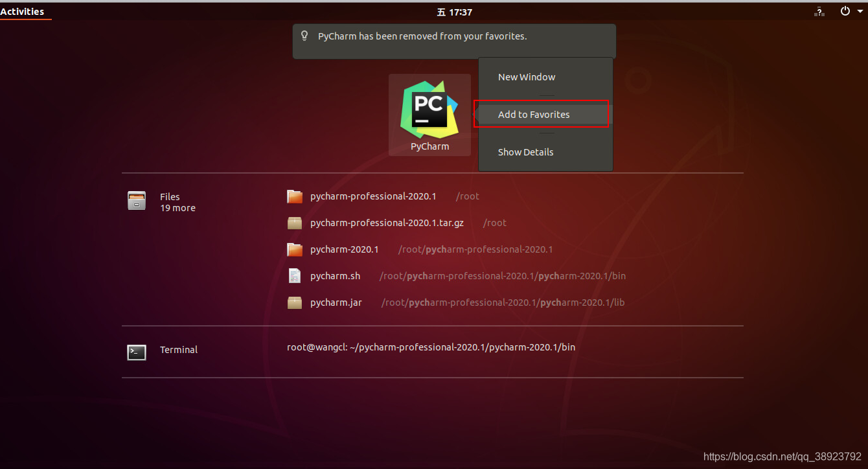
Task: Open the Activities overview button
Action: coord(22,11)
